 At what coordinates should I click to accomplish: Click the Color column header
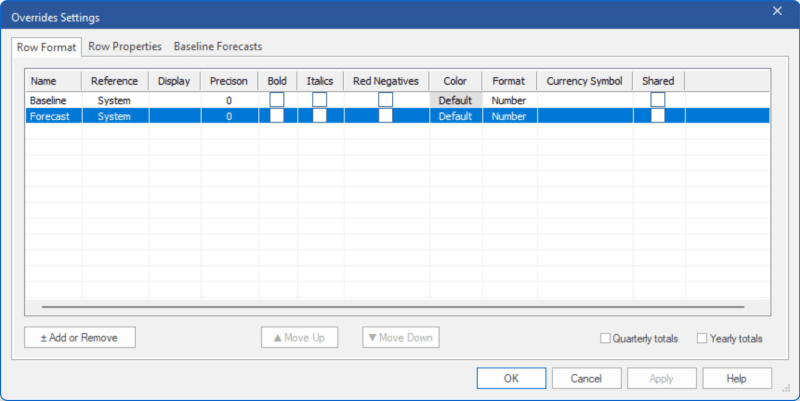(x=456, y=81)
